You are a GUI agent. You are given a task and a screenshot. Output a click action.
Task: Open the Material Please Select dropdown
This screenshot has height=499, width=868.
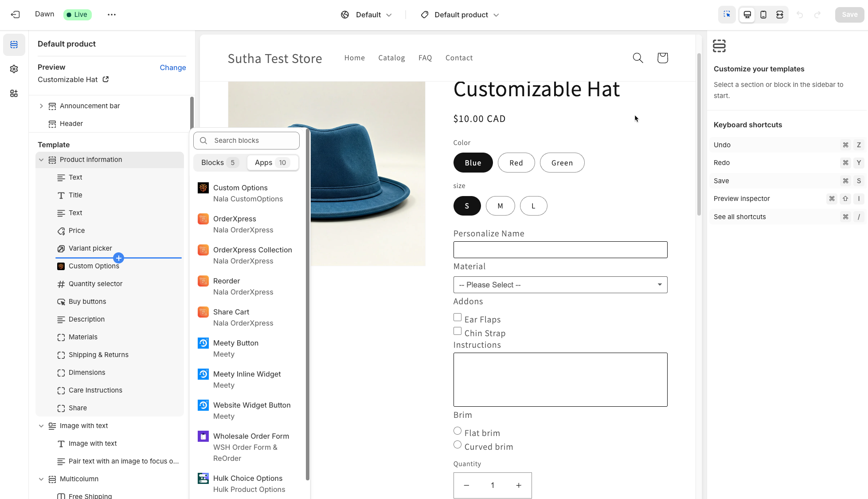pyautogui.click(x=560, y=285)
